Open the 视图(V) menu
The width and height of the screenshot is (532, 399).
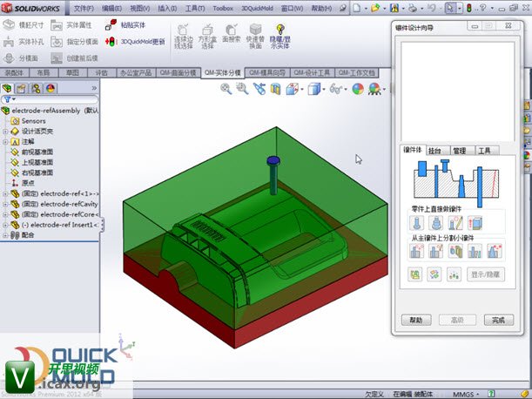click(x=140, y=8)
